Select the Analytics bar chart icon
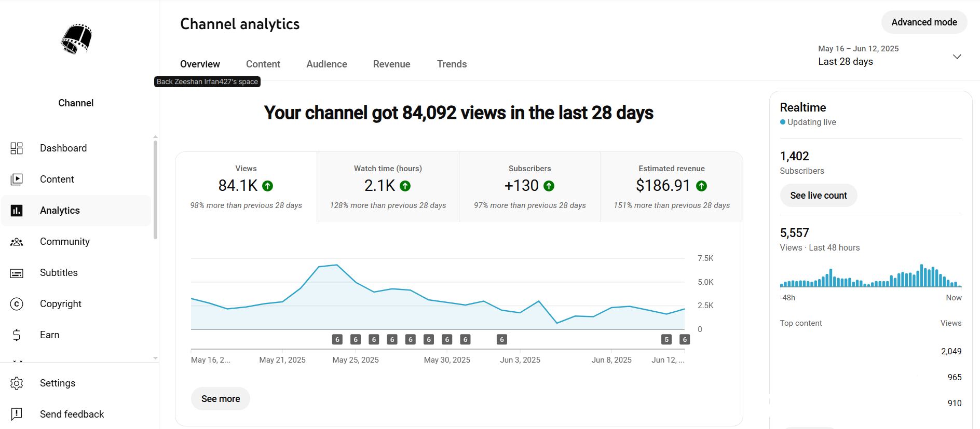 [17, 211]
